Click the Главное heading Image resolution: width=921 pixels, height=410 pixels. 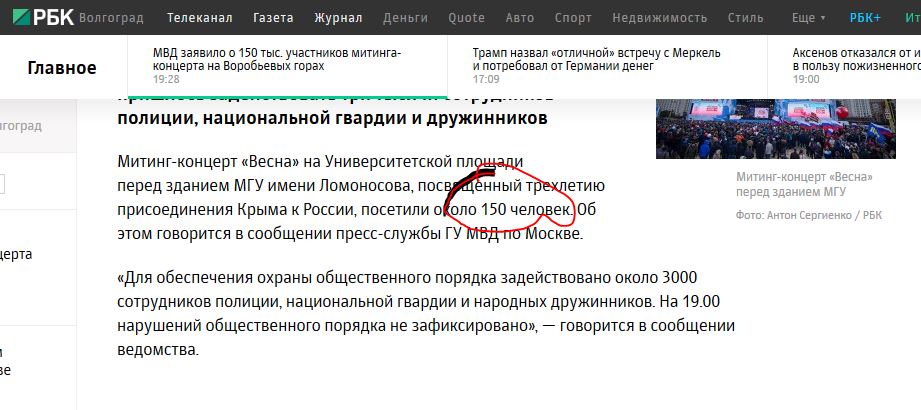tap(62, 68)
